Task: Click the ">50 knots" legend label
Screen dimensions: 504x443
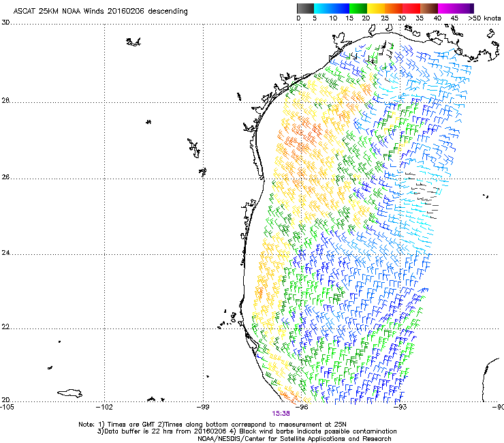Action: pyautogui.click(x=484, y=18)
